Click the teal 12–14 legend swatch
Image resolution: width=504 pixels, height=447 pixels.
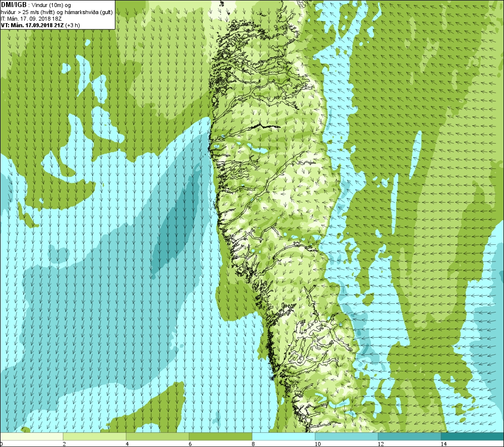[409, 436]
